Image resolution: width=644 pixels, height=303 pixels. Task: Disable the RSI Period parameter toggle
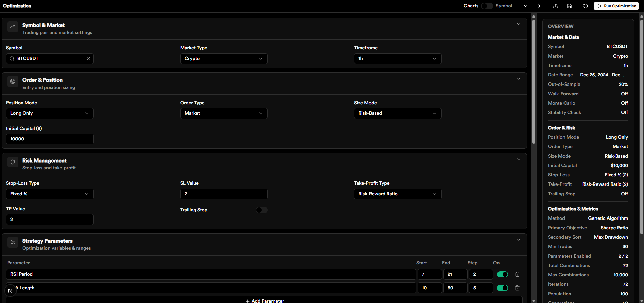click(x=502, y=274)
